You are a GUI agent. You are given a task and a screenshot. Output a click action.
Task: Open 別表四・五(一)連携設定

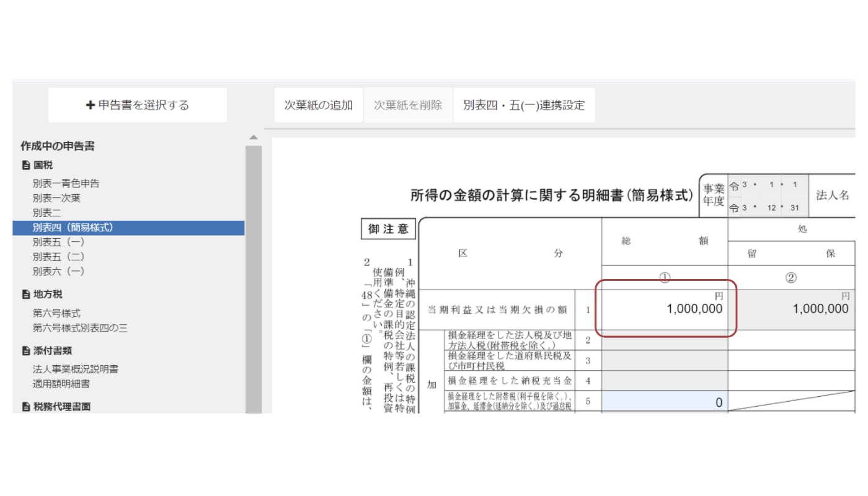coord(524,105)
